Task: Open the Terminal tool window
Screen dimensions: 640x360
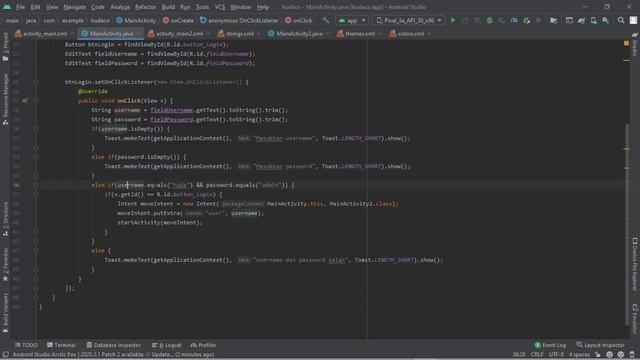Action: click(61, 345)
